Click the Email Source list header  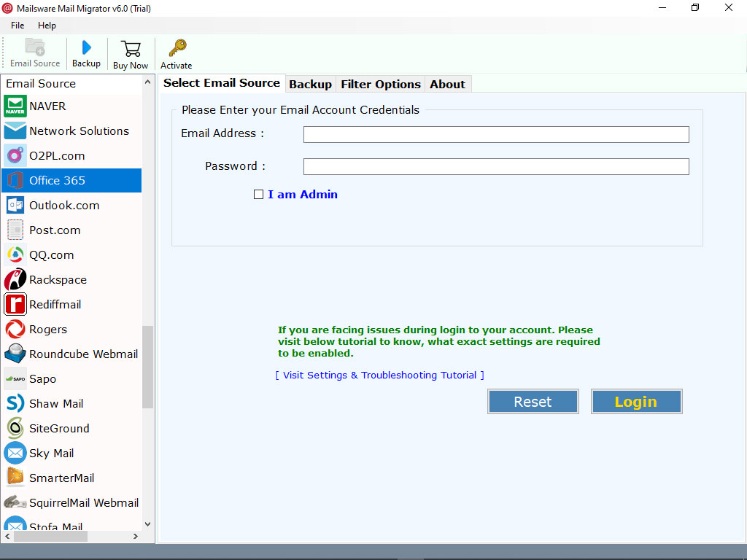pos(41,83)
